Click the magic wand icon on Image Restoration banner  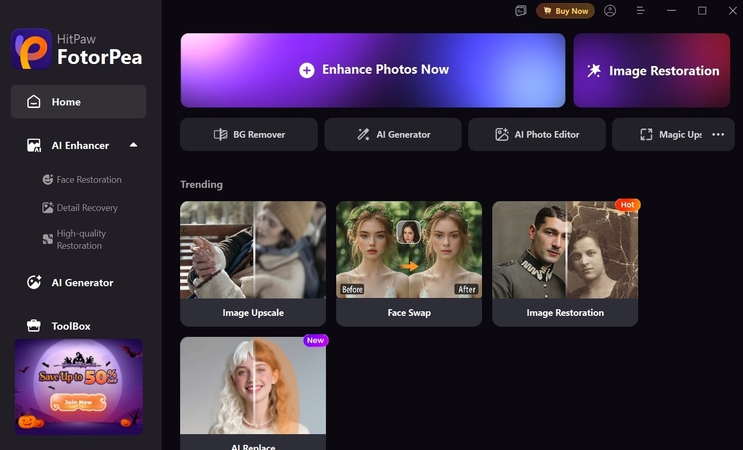[x=594, y=71]
